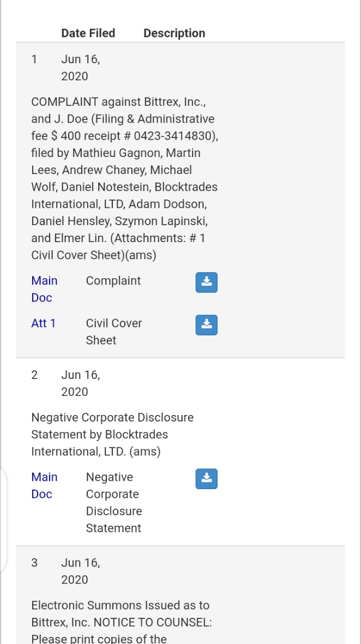Download the Civil Cover Sheet attachment
Screen dimensions: 361x644
pyautogui.click(x=206, y=324)
